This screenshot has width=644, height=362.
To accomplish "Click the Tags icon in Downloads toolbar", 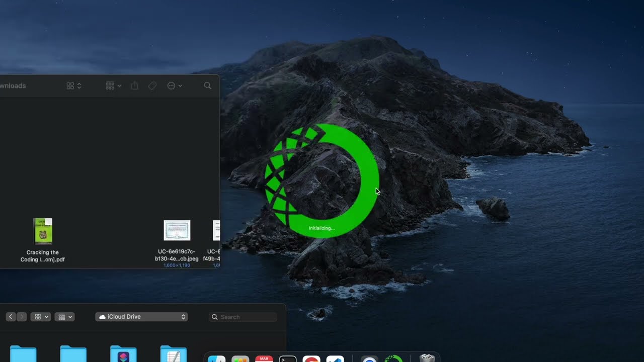I will click(x=152, y=86).
